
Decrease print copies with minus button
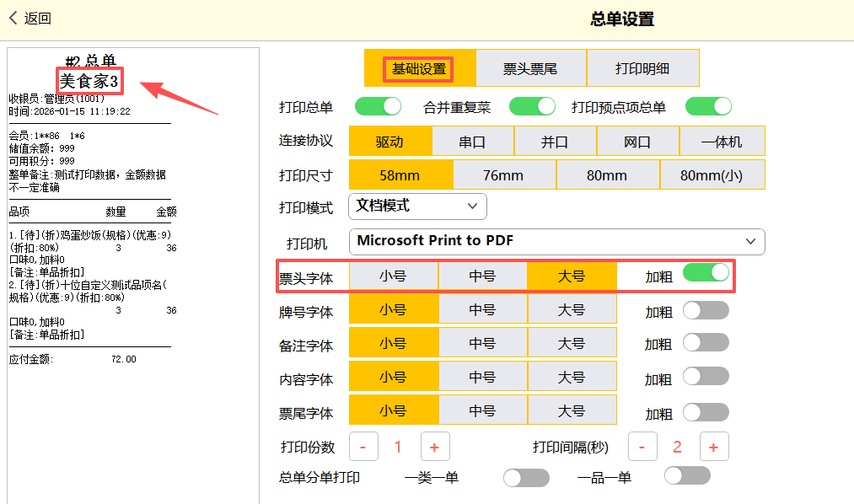(x=363, y=447)
